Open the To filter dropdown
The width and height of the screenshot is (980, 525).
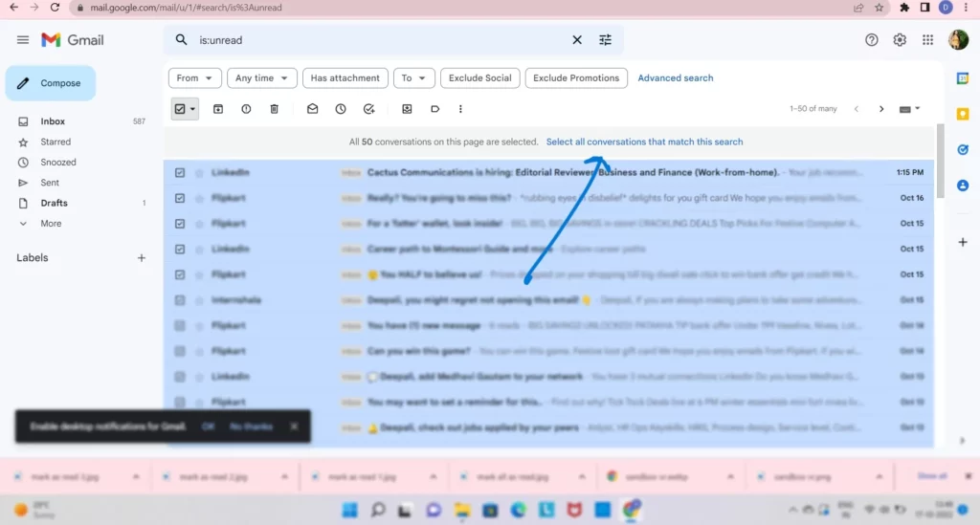pos(413,78)
